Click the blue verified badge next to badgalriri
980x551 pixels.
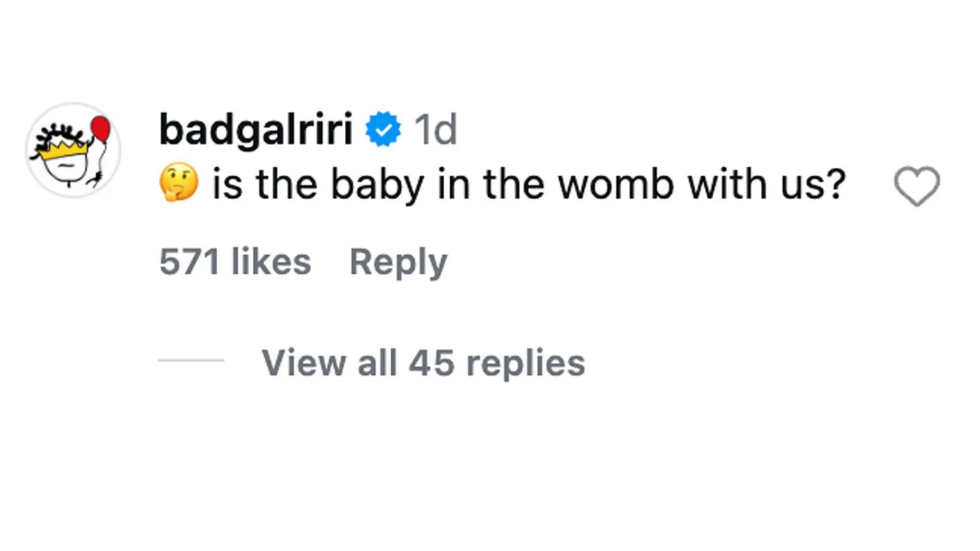383,128
